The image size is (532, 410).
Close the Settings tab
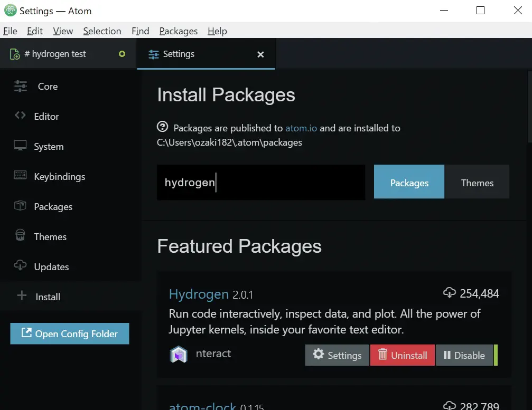coord(260,54)
